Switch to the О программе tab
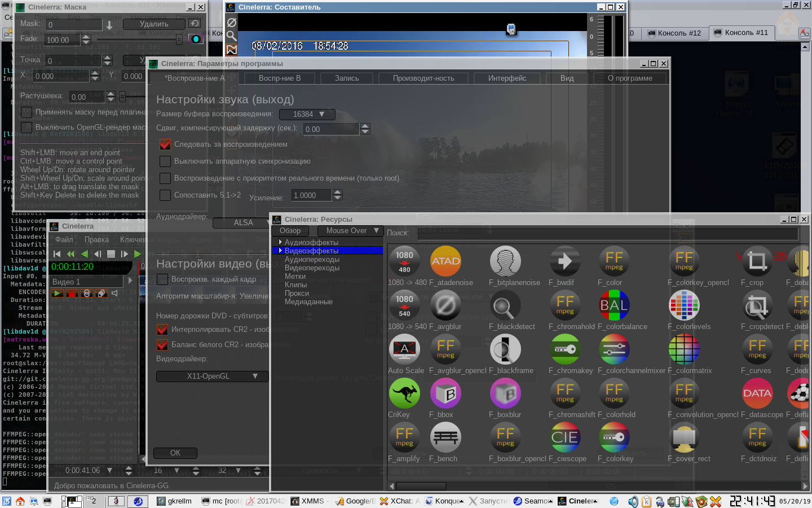The image size is (812, 508). [x=630, y=78]
